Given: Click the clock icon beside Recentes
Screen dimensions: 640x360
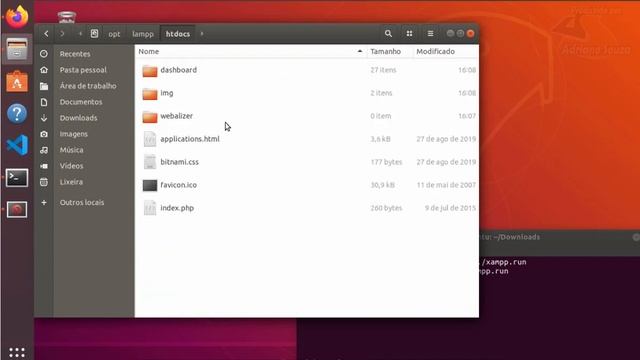Looking at the screenshot, I should (x=44, y=54).
